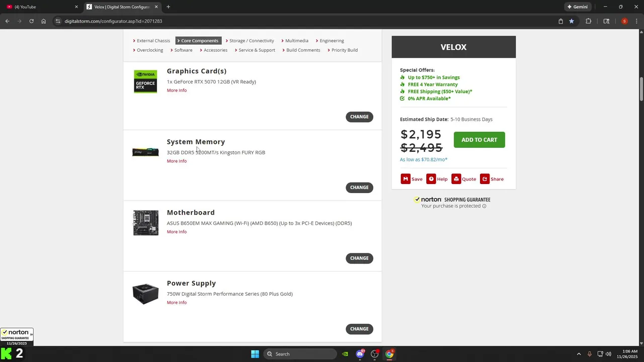
Task: Open Service & Support section
Action: point(255,50)
